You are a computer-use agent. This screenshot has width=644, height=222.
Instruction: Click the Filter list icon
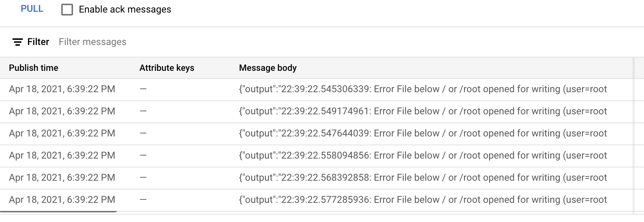(17, 42)
